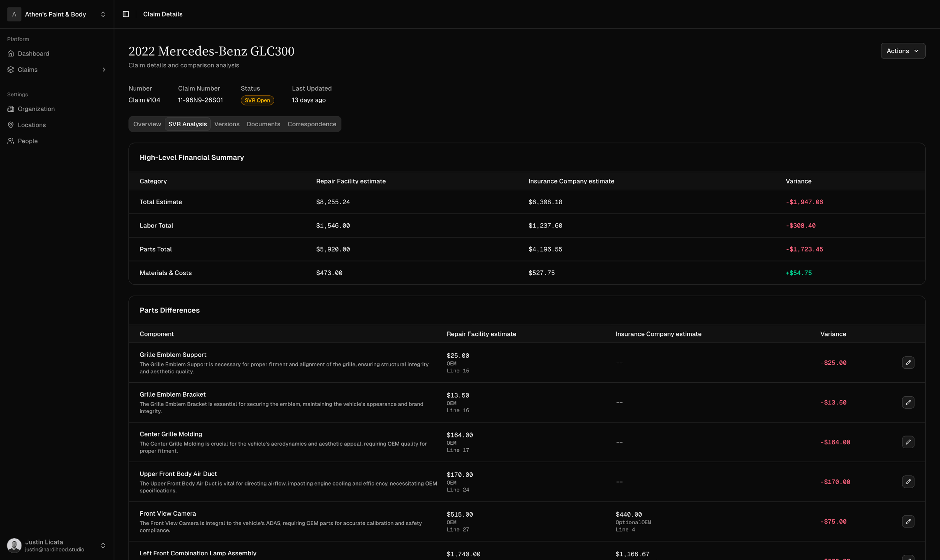940x560 pixels.
Task: Go to the Documents tab
Action: pos(264,124)
